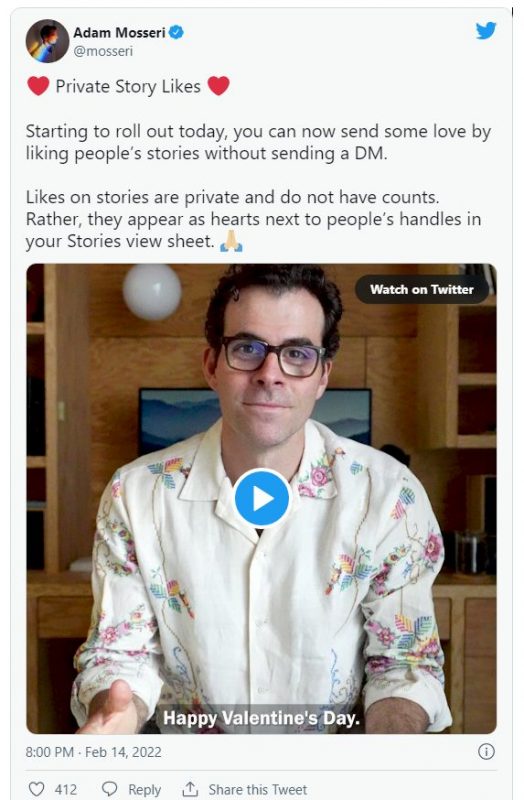Click the share upload arrow icon

[190, 789]
